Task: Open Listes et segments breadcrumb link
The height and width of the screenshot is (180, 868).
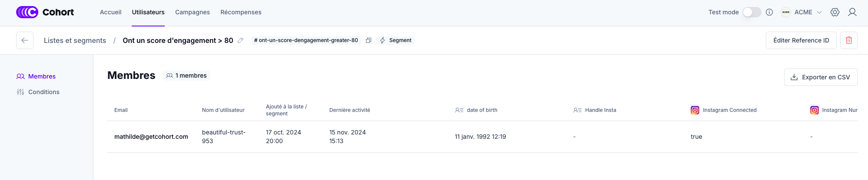Action: tap(75, 40)
